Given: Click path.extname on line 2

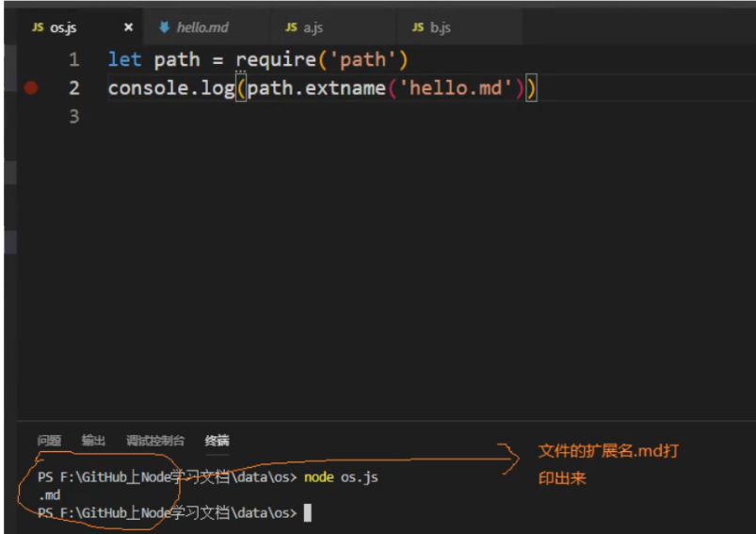Looking at the screenshot, I should (316, 89).
